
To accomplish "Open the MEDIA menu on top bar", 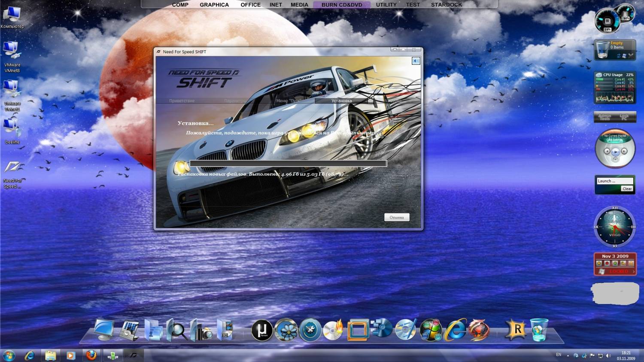I will tap(299, 5).
